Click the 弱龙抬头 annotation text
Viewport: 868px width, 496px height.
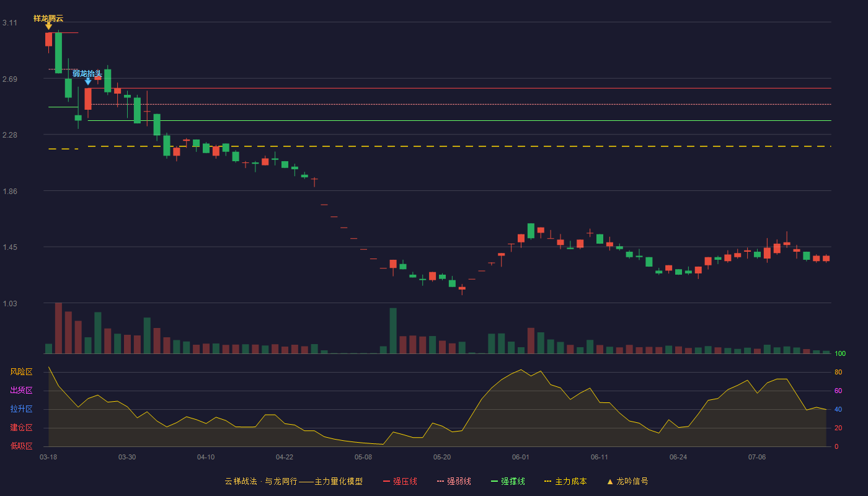[x=87, y=74]
